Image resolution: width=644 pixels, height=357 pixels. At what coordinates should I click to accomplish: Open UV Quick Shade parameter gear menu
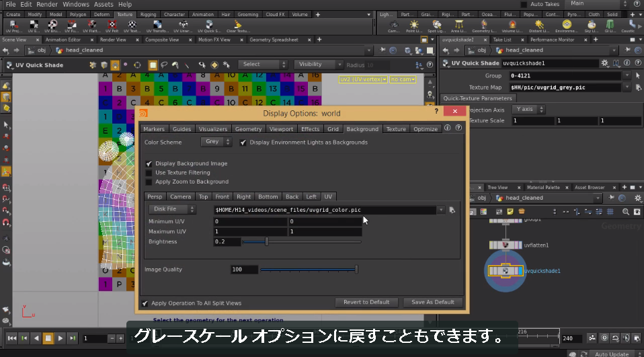(604, 63)
